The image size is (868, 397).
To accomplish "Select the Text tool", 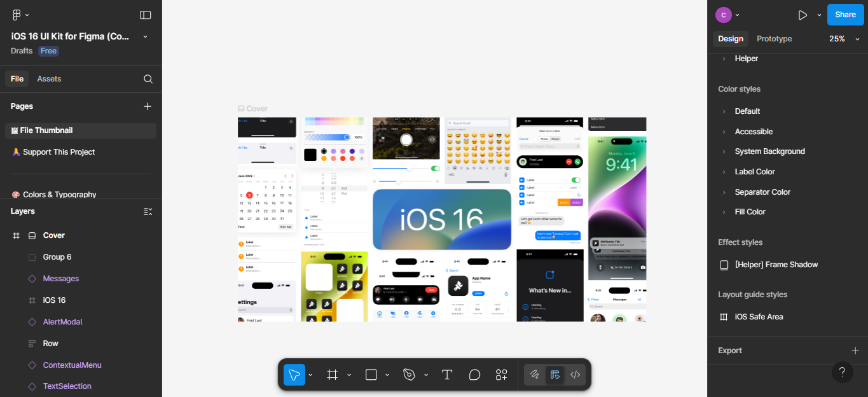I will click(x=447, y=375).
